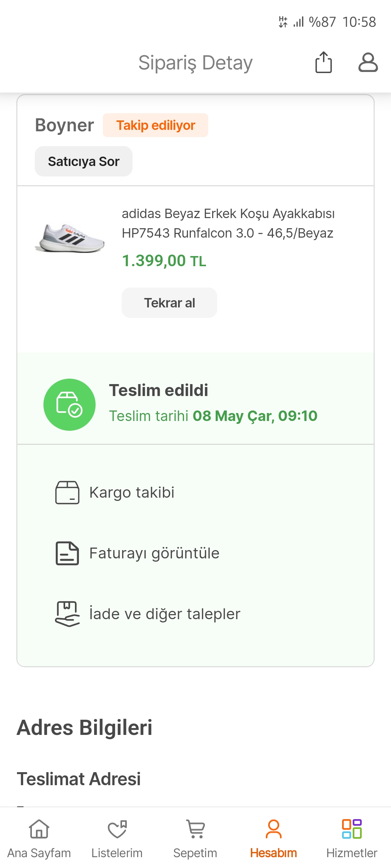Open the Boyner seller name

(64, 125)
